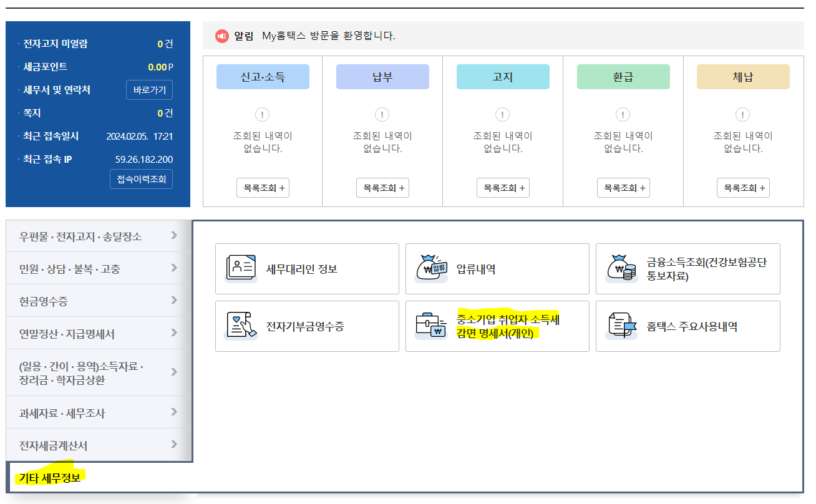Click the 최근 접속일시 value 2024.02.05. 17:21

point(140,136)
